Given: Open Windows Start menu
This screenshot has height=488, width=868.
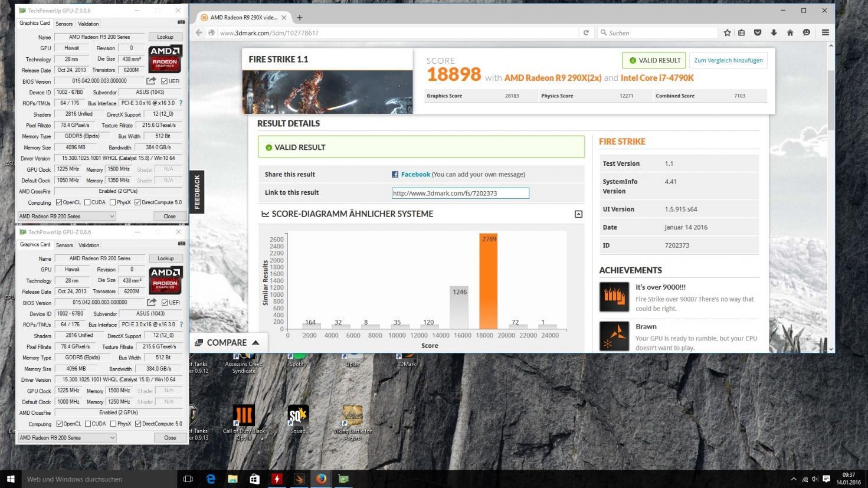Looking at the screenshot, I should click(x=10, y=479).
